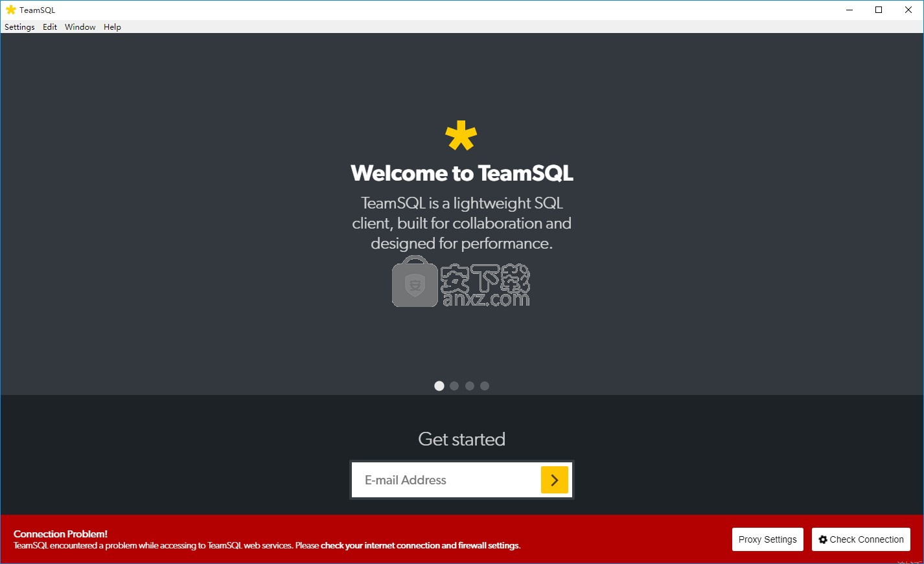Image resolution: width=924 pixels, height=564 pixels.
Task: Click the 'Connection Problem!' message heading
Action: pos(60,534)
